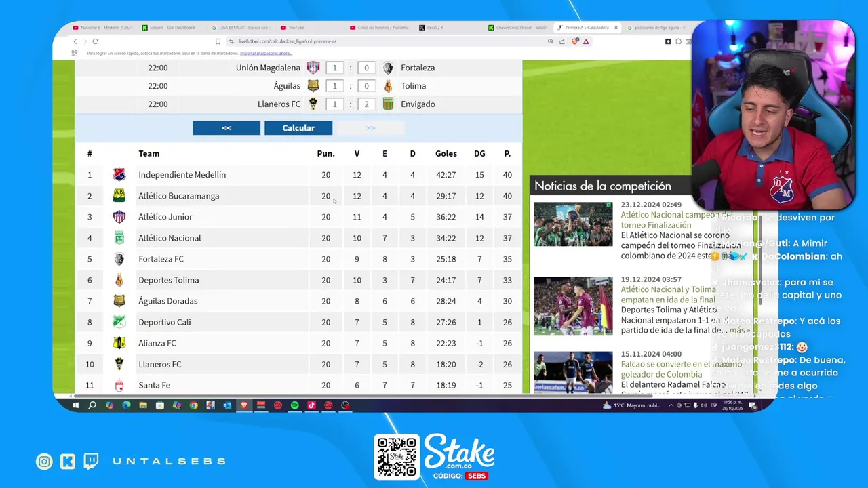Open Atlético Nacional champions news thumbnail
The image size is (868, 488).
tap(573, 224)
